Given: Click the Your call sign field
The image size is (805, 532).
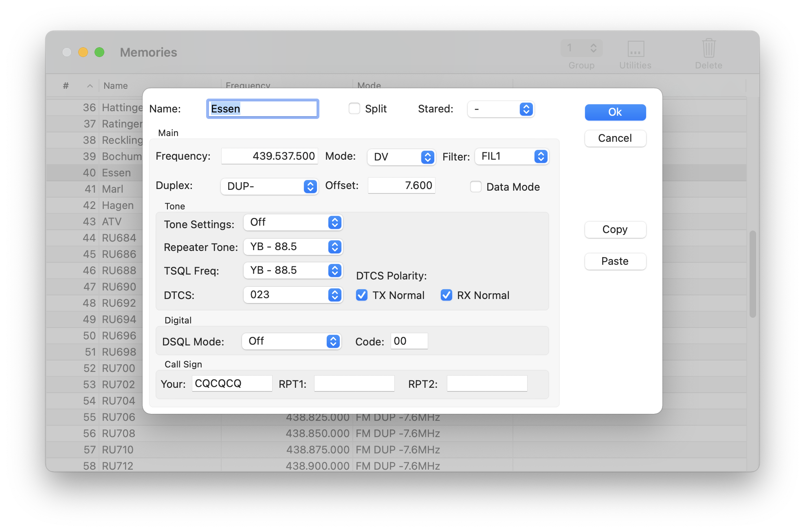Looking at the screenshot, I should tap(232, 383).
